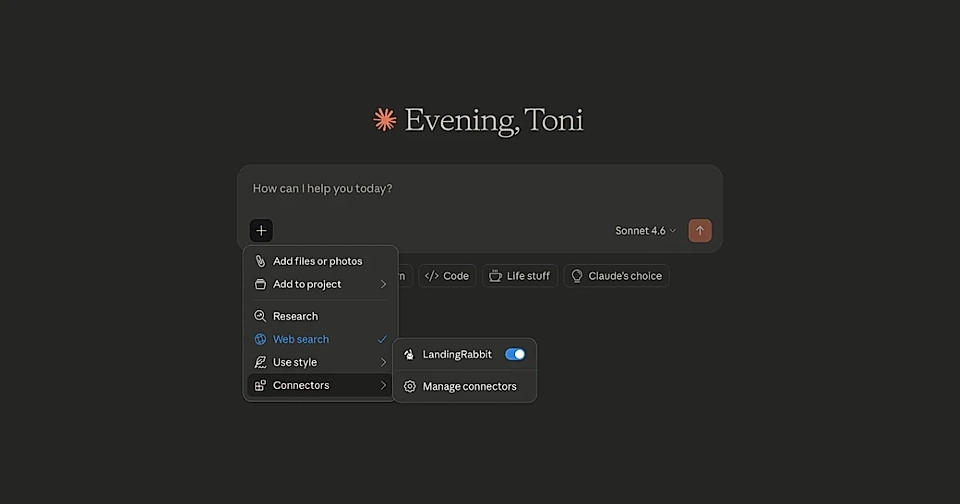Image resolution: width=960 pixels, height=504 pixels.
Task: Expand the Connectors submenu chevron
Action: tap(383, 385)
